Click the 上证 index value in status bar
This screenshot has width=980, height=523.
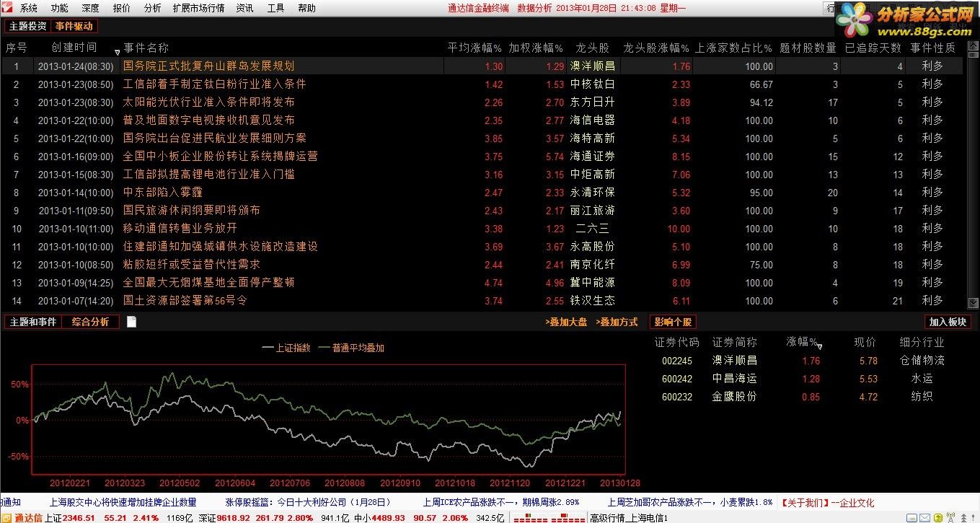click(79, 517)
